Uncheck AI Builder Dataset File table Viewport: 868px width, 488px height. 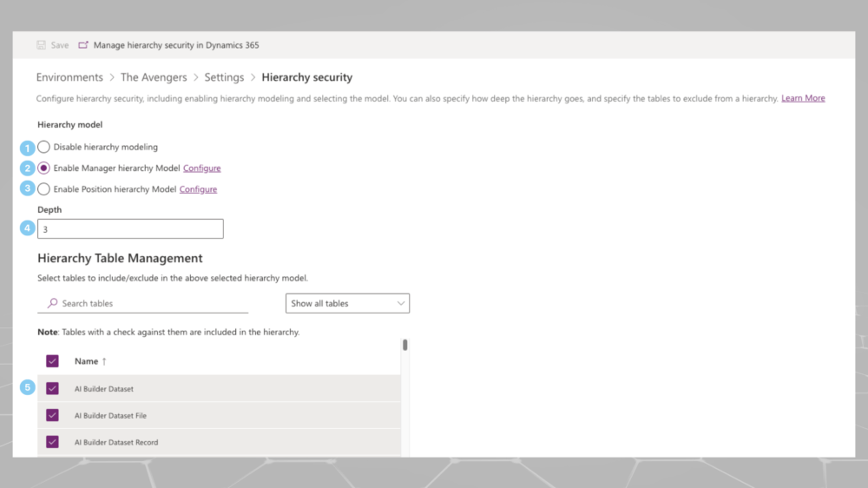click(x=53, y=415)
